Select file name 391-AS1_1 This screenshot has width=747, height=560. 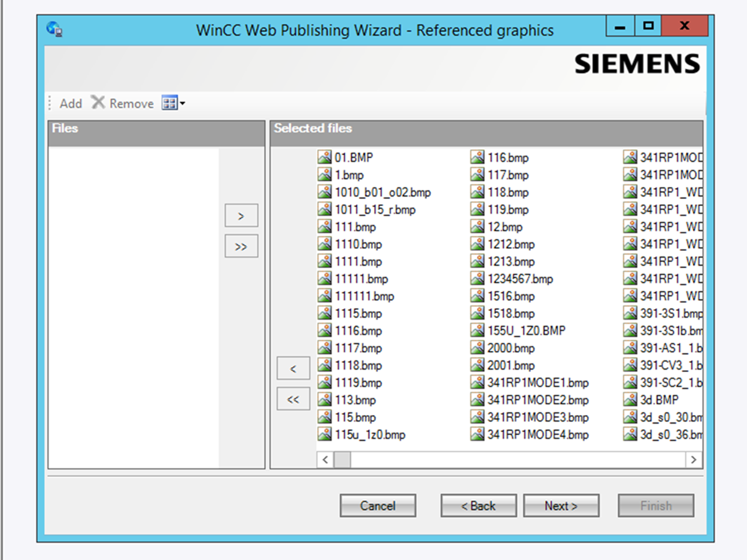coord(672,348)
